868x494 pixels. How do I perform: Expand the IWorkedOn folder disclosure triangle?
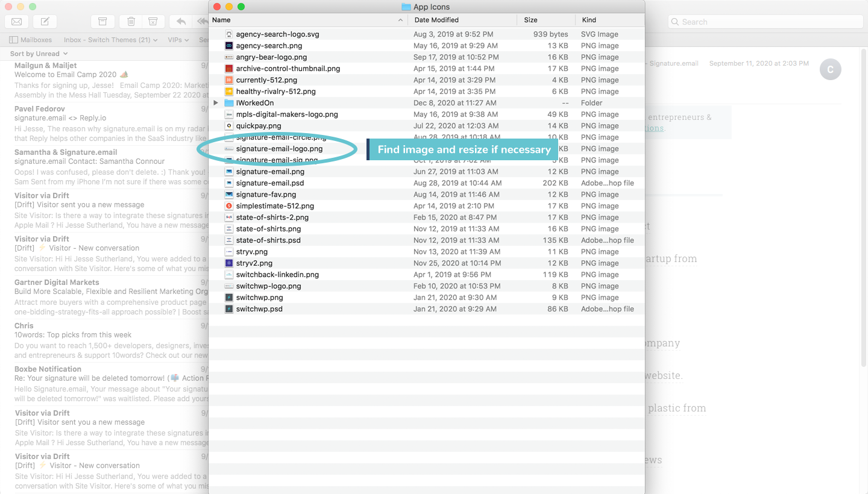216,102
